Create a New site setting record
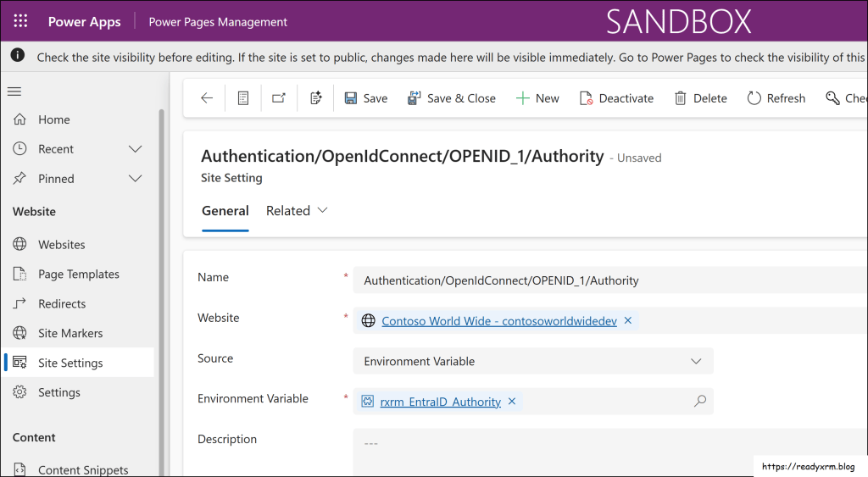Viewport: 868px width, 477px height. [537, 98]
